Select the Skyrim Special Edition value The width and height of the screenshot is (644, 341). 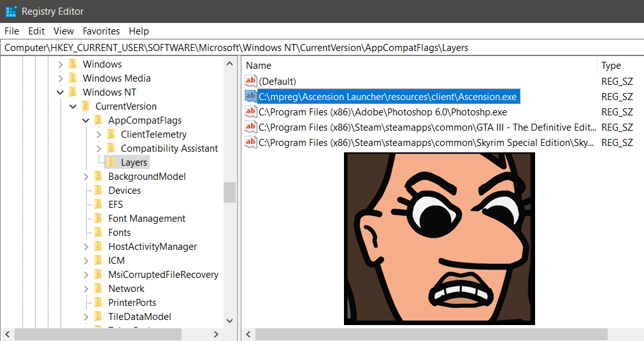pyautogui.click(x=426, y=143)
